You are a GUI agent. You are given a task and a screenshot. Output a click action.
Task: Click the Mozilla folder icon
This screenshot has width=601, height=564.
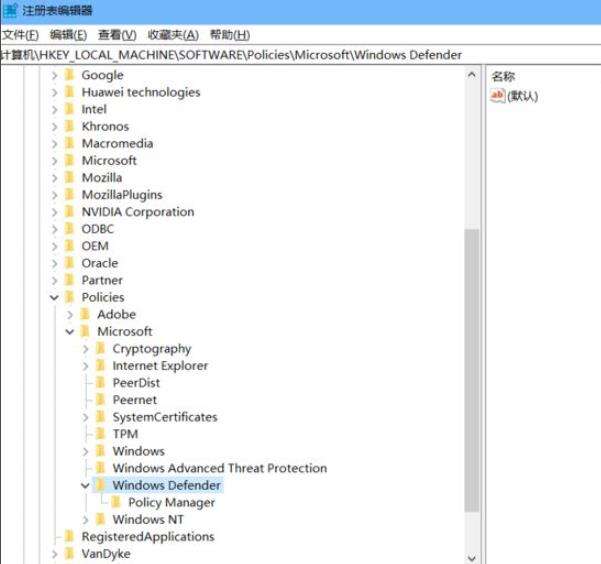click(69, 177)
